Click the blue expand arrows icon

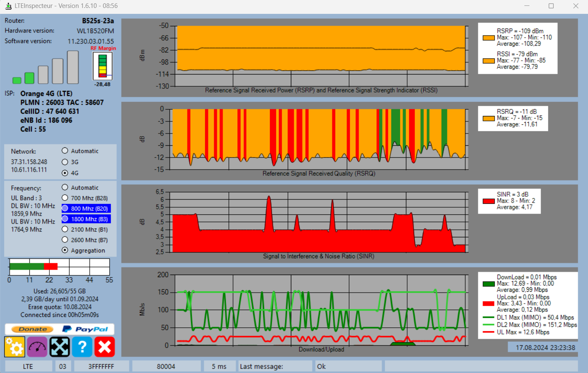60,347
